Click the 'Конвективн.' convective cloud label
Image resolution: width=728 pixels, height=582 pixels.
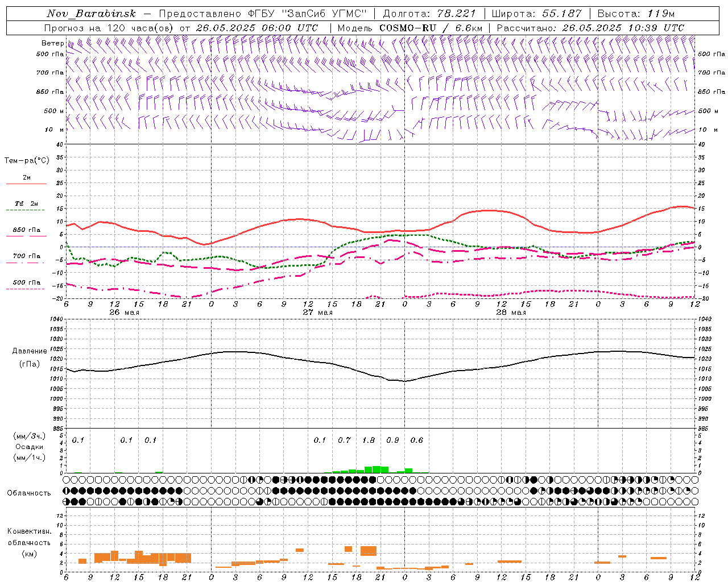[x=29, y=531]
